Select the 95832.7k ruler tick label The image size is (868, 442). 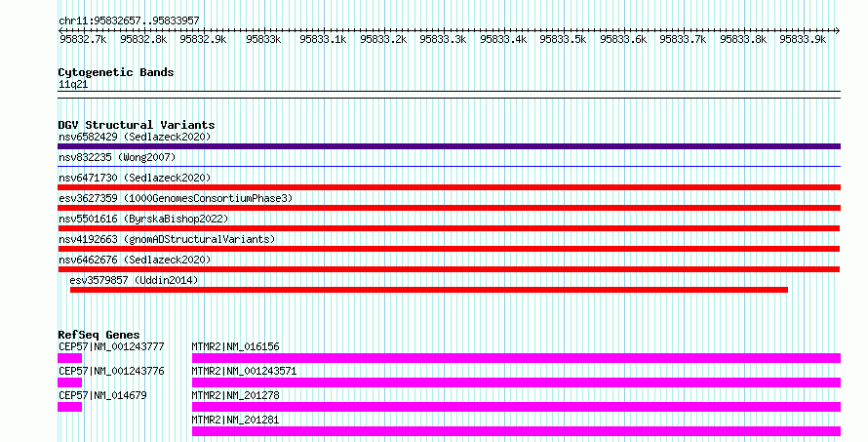click(x=83, y=39)
